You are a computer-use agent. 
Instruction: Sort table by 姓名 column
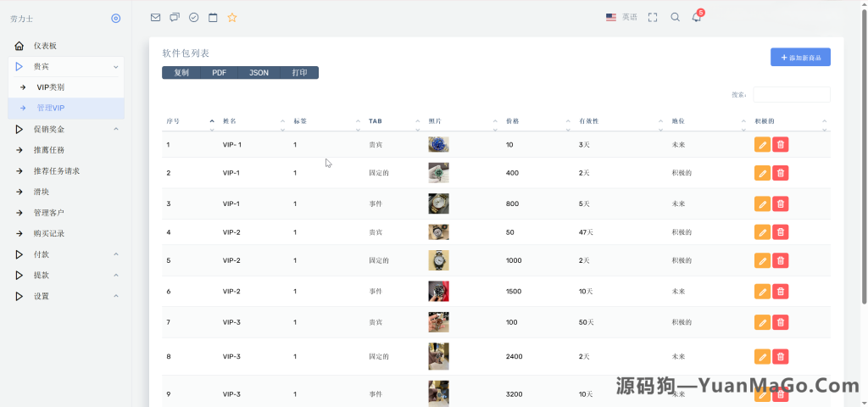253,121
